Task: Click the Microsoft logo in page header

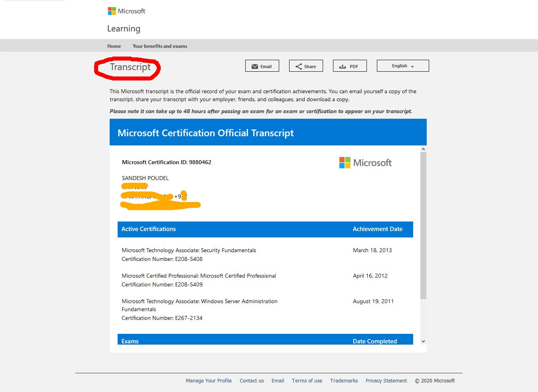Action: coord(126,11)
